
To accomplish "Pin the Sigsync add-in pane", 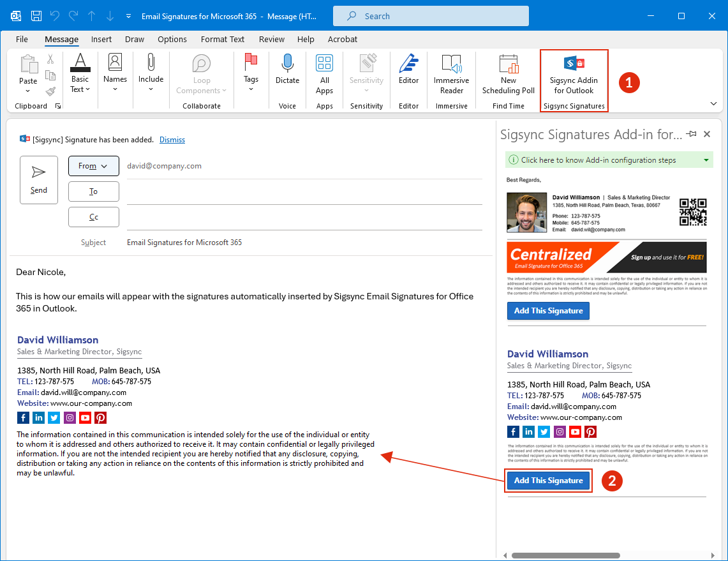I will pos(692,134).
